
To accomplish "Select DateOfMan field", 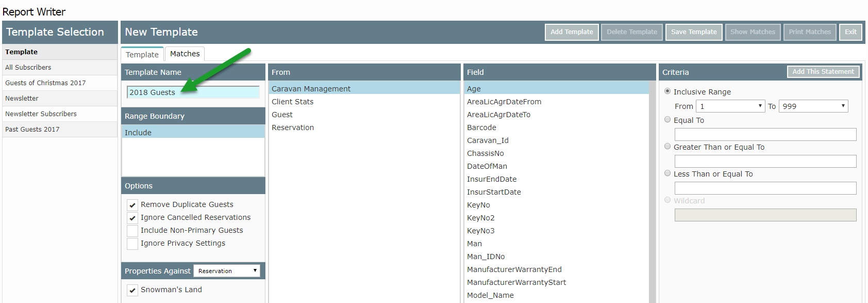I will click(556, 166).
